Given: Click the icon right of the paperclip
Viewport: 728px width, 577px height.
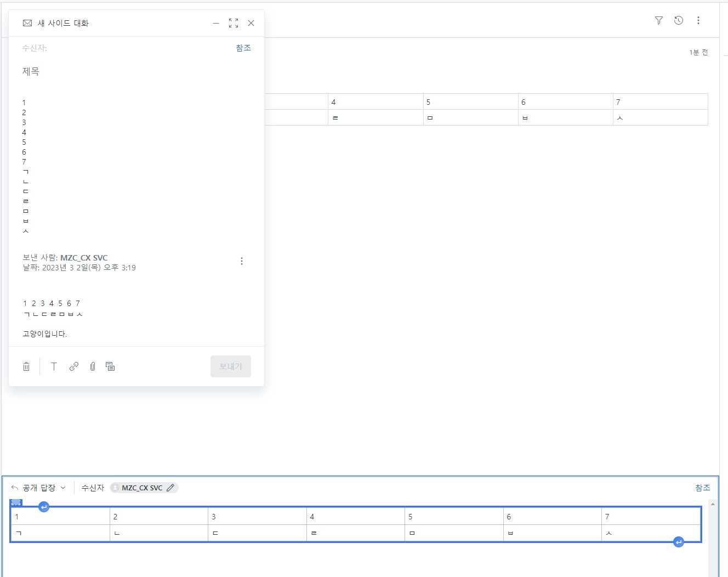Looking at the screenshot, I should pos(110,366).
